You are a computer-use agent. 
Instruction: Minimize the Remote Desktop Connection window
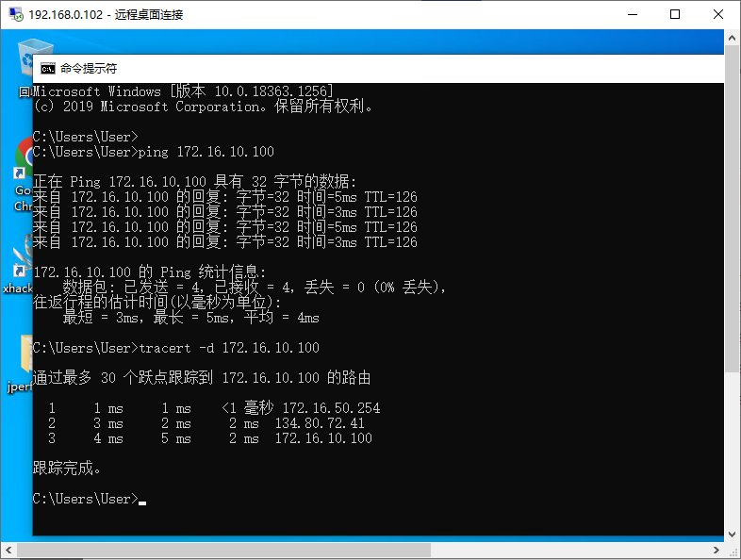[x=633, y=15]
